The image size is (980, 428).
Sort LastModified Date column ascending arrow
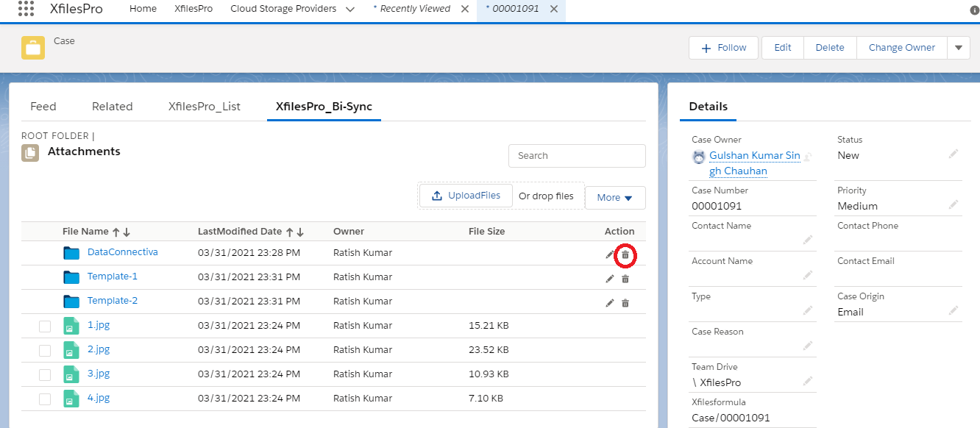click(290, 232)
